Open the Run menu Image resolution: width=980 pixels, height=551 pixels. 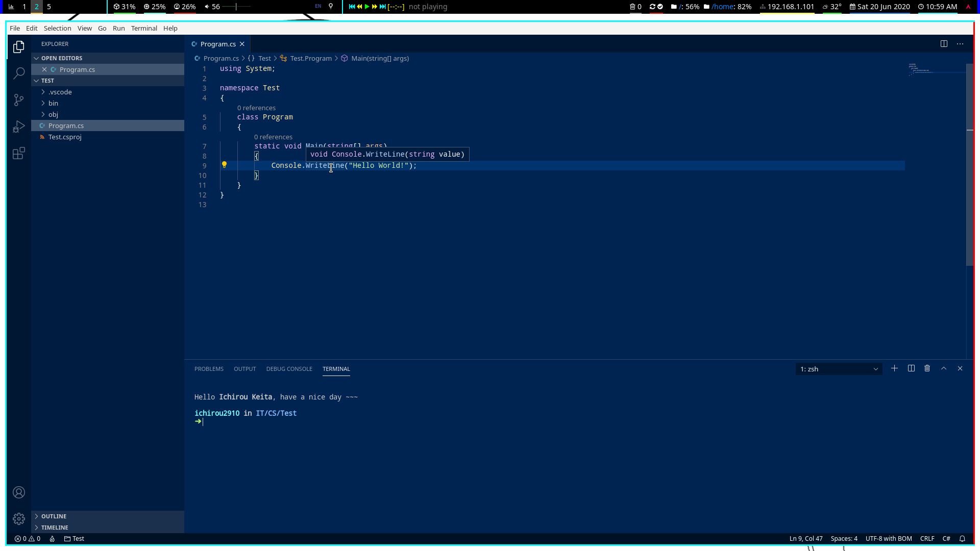(x=118, y=28)
